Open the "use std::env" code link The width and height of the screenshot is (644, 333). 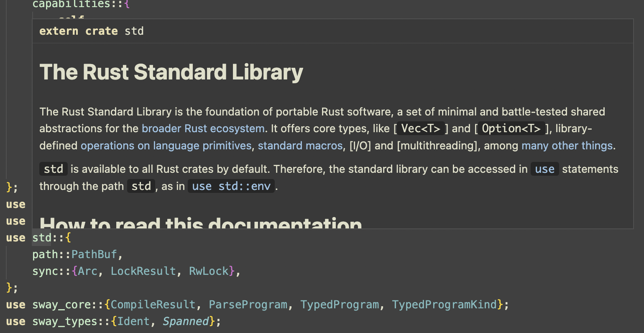tap(231, 186)
